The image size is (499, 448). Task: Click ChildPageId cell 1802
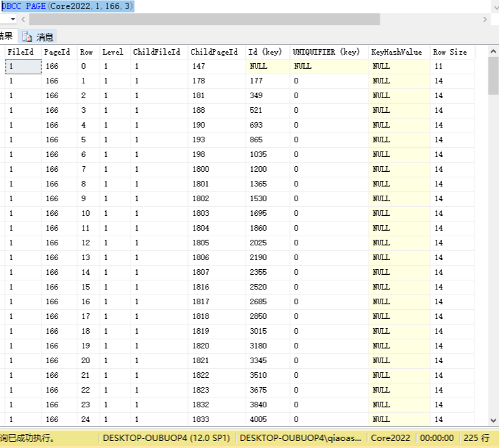coord(217,198)
